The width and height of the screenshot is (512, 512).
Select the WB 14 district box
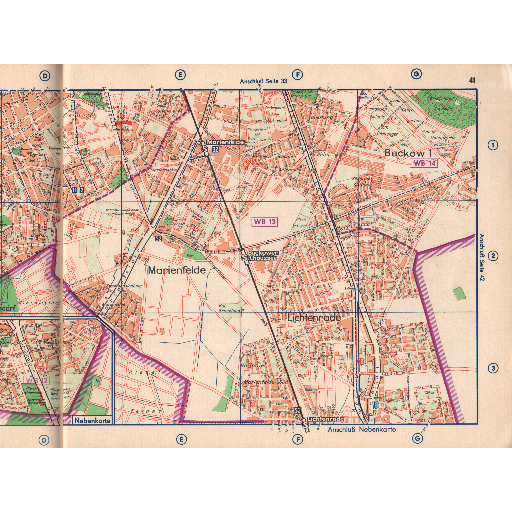pos(425,163)
